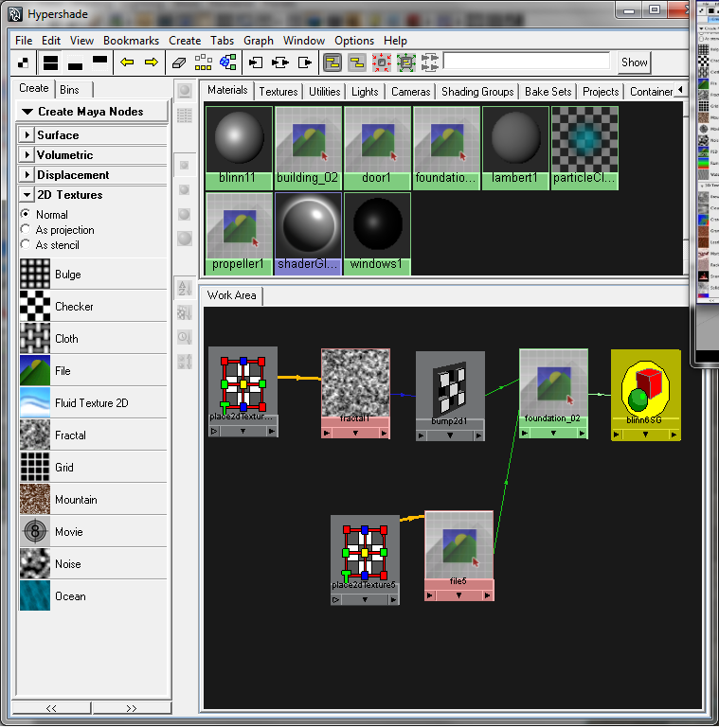The image size is (719, 728).
Task: Click the Show button
Action: coord(635,62)
